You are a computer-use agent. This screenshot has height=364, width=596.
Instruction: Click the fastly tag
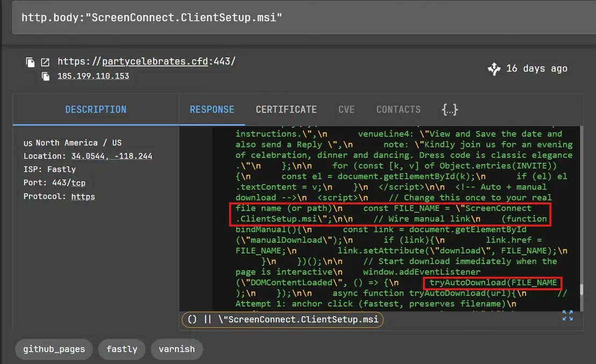(x=122, y=349)
